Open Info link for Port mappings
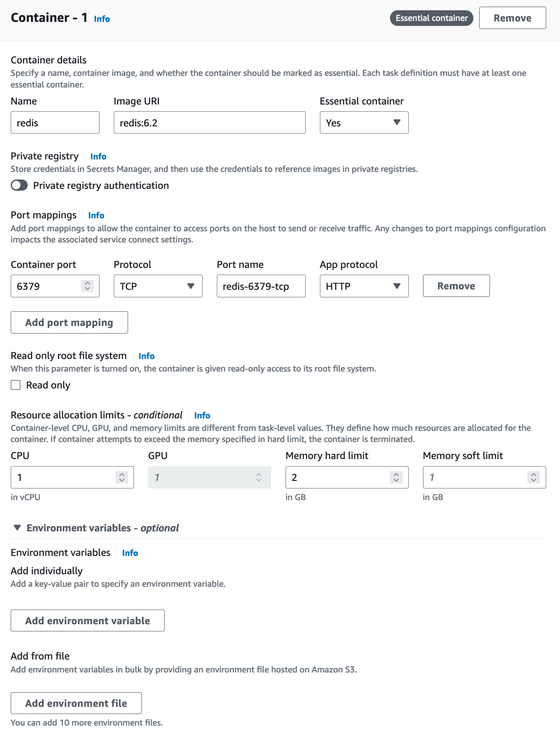This screenshot has width=560, height=739. pyautogui.click(x=96, y=215)
